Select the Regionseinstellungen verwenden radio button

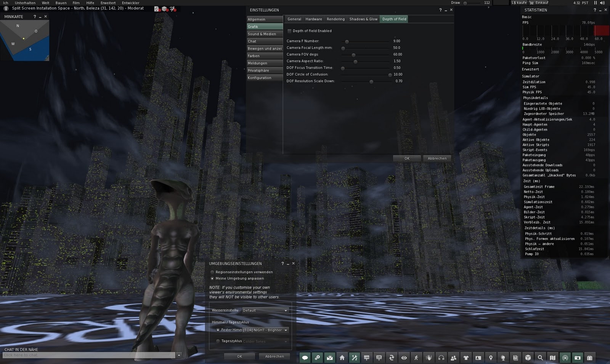pos(212,272)
